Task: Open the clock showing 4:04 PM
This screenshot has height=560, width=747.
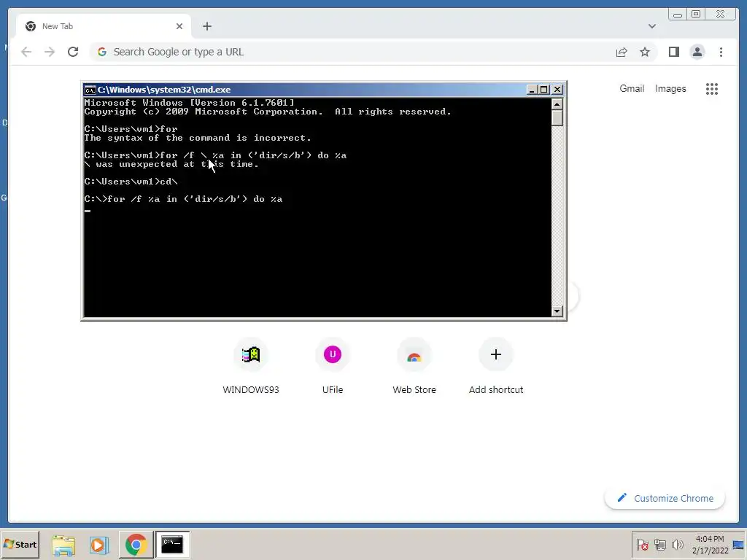Action: (x=710, y=544)
